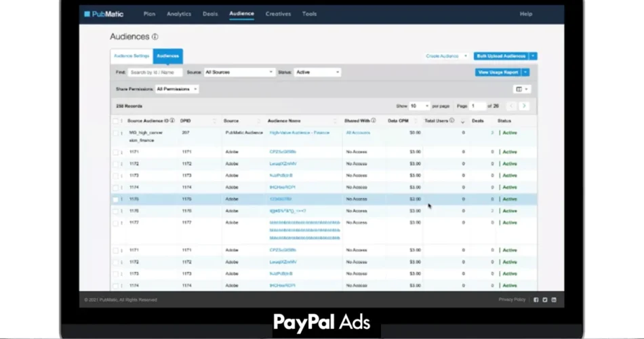Go to the previous page arrow
The height and width of the screenshot is (339, 644).
(x=511, y=106)
